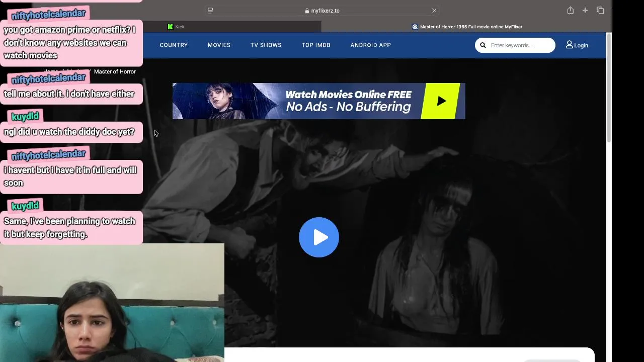Open the ANDROID APP link
This screenshot has width=644, height=362.
point(371,45)
